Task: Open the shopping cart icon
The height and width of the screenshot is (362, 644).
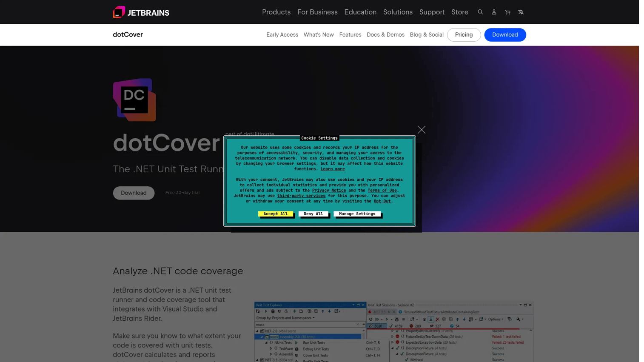Action: pos(507,12)
